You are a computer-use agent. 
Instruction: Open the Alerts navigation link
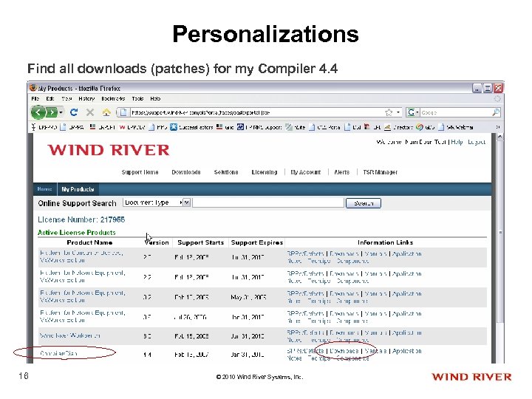coord(341,172)
